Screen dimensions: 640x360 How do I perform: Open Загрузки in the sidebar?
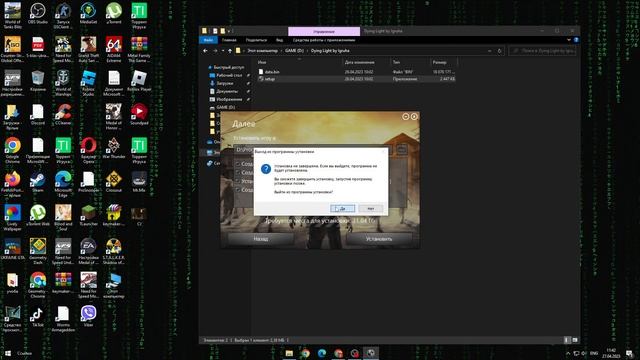coord(224,83)
